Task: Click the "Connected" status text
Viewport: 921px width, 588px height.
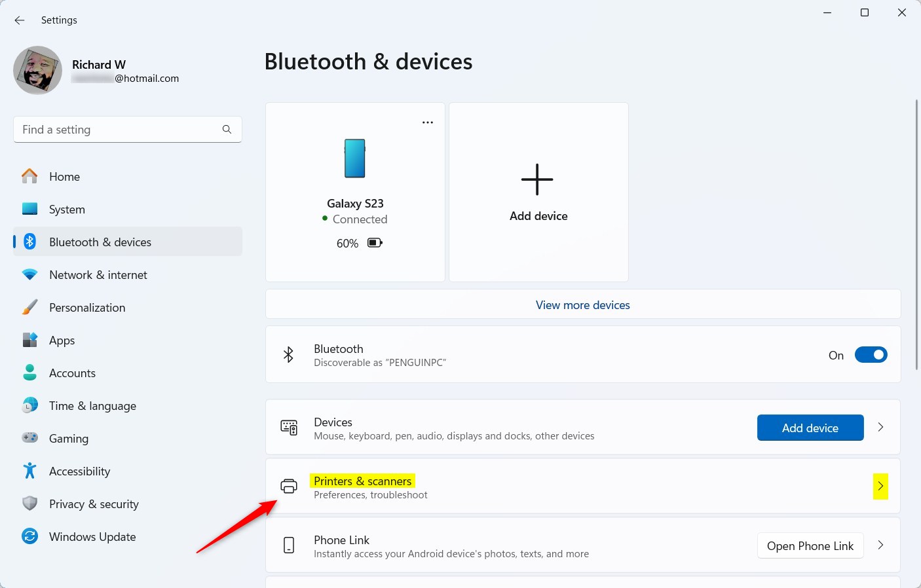Action: coord(360,219)
